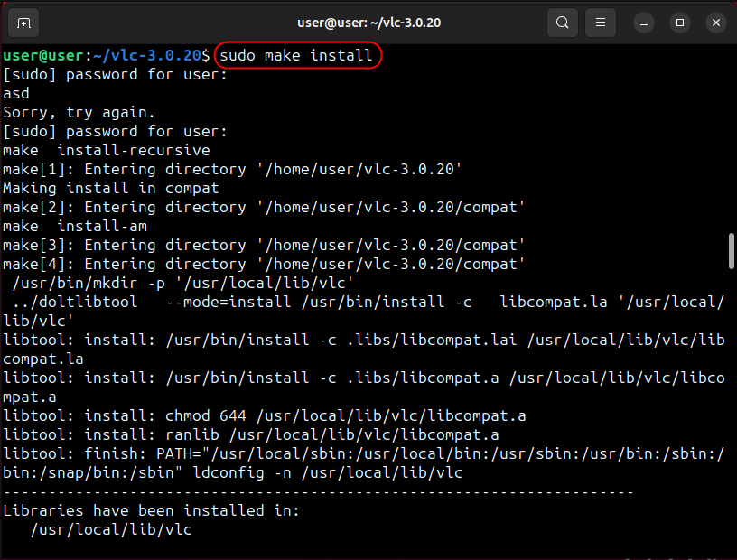Click the 'make[2]: Entering directory' line
The height and width of the screenshot is (560, 737).
tap(264, 208)
